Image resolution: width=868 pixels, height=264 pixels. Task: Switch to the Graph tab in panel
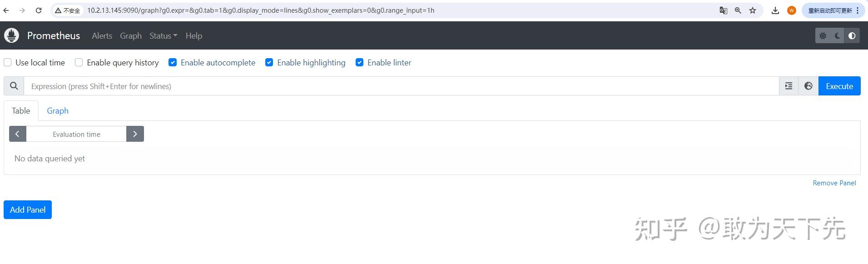[x=58, y=111]
